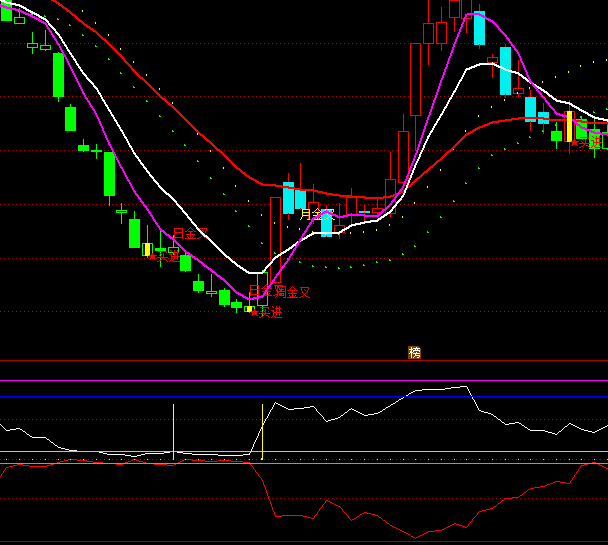Click the white vertical marker in indicator panel
This screenshot has width=608, height=545.
pos(173,431)
